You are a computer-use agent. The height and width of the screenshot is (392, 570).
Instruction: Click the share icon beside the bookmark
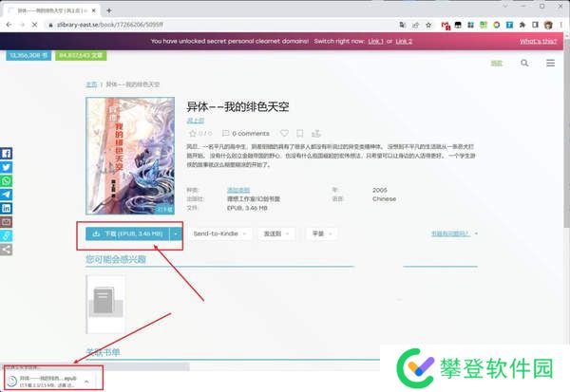(x=316, y=133)
